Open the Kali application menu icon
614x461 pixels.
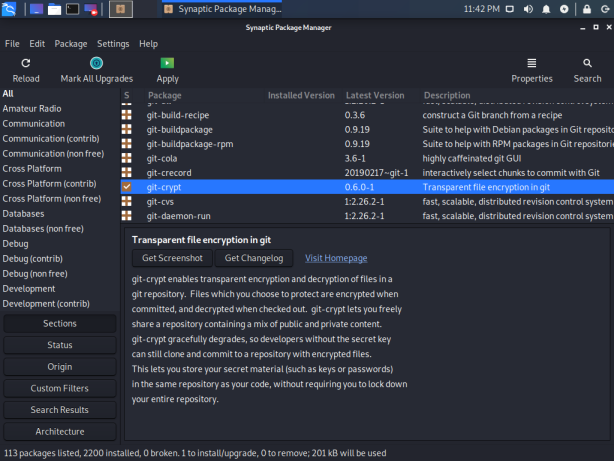[9, 9]
